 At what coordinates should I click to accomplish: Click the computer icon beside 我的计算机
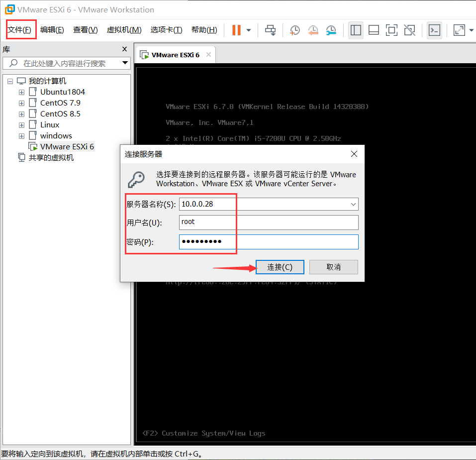21,81
